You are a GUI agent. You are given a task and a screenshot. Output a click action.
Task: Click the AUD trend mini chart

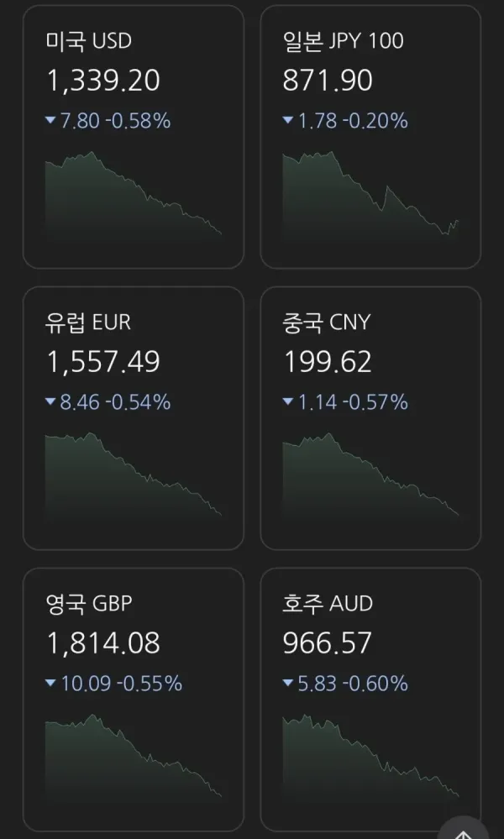pos(370,759)
